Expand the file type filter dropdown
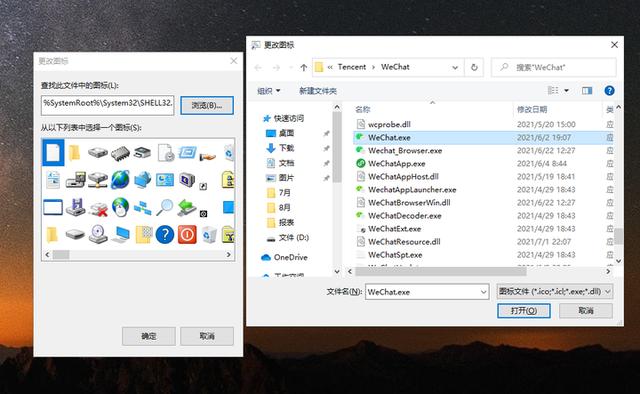The width and height of the screenshot is (640, 394). tap(555, 292)
